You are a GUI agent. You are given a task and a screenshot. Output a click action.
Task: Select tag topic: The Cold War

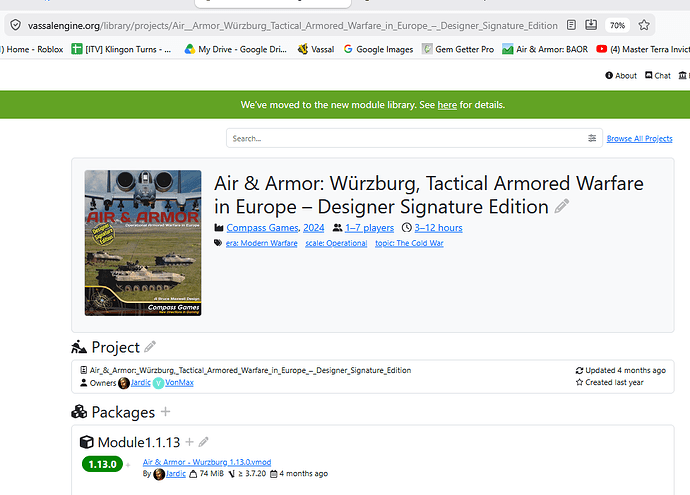pos(409,243)
